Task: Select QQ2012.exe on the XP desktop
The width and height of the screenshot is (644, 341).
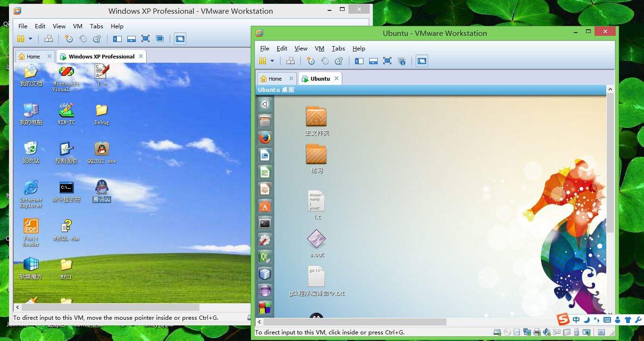Action: point(101,152)
